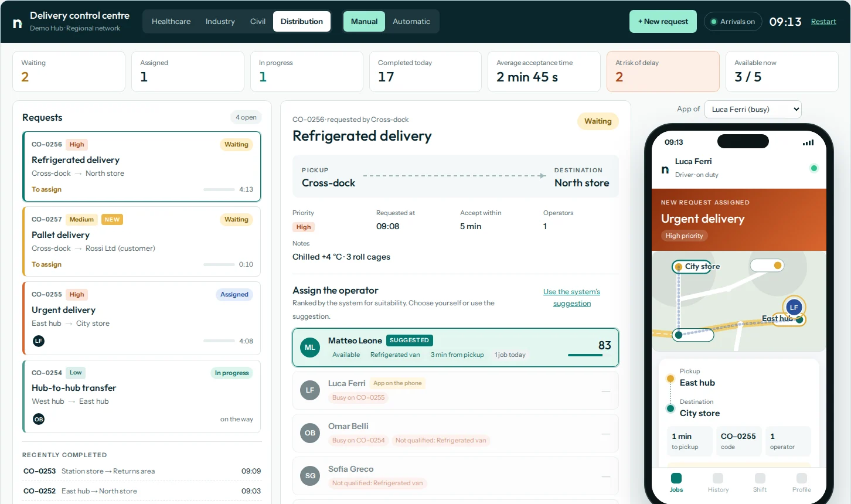Click the At risk of delay stat card
This screenshot has width=851, height=504.
[663, 71]
